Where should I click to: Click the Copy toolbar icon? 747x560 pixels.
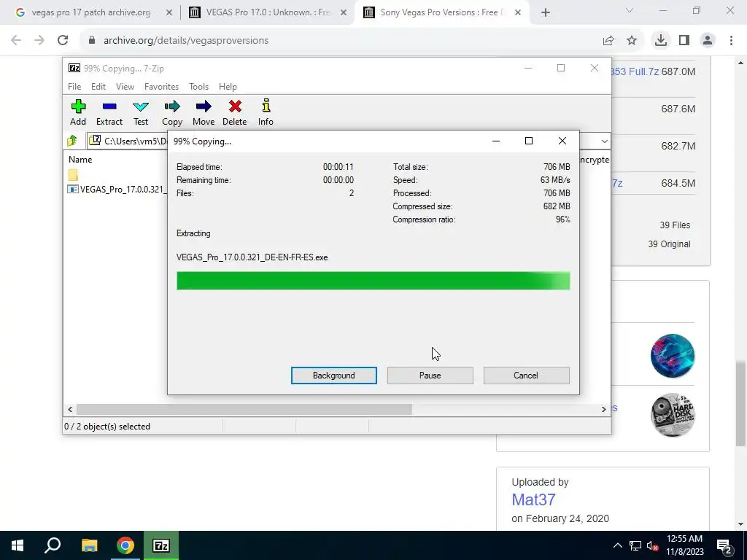(172, 112)
